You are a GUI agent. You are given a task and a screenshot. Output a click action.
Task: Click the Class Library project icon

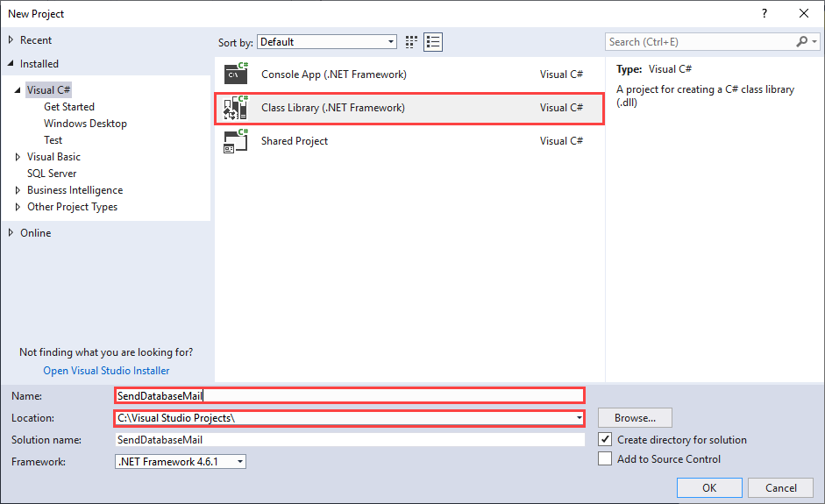tap(236, 108)
